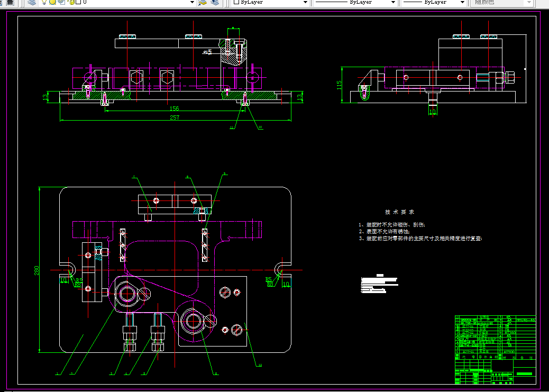Make object's layer current icon
549x392 pixels.
[x=203, y=2]
